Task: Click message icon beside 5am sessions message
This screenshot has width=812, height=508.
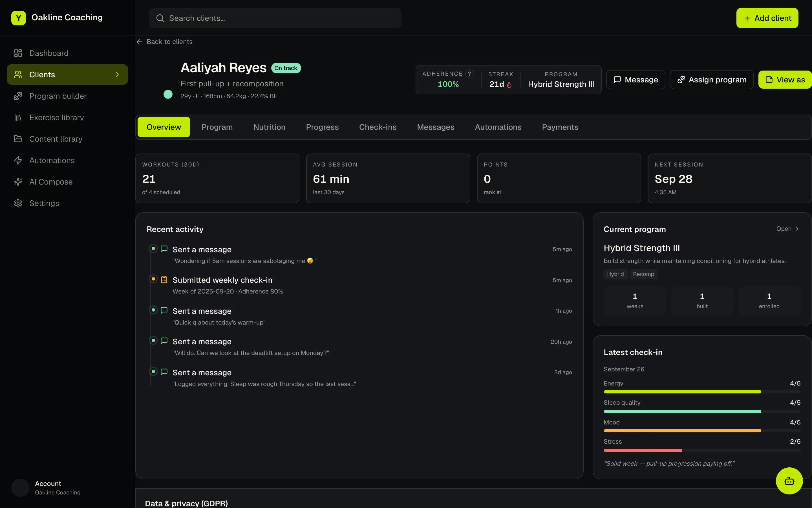Action: [164, 249]
